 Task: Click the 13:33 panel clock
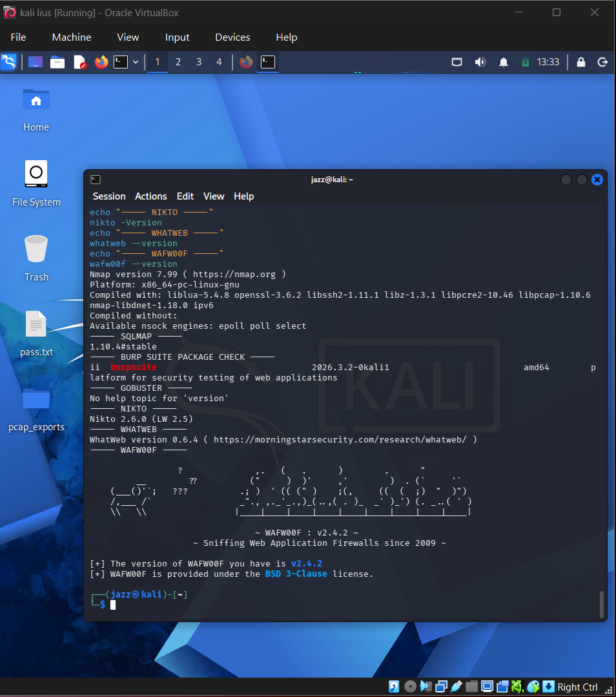(x=548, y=62)
